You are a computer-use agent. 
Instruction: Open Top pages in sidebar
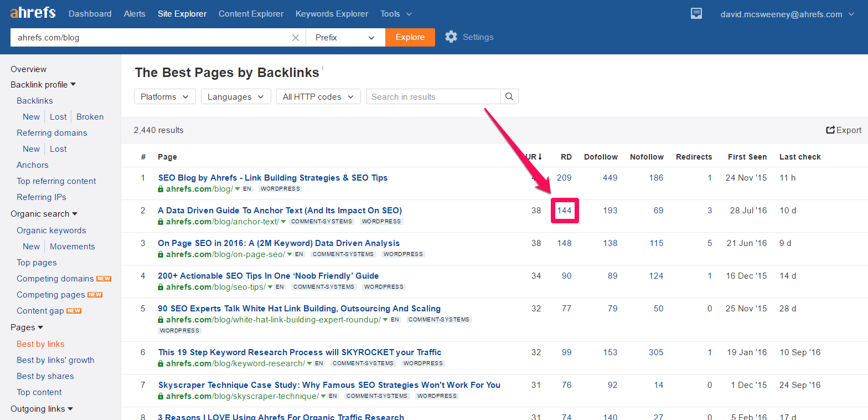click(x=37, y=263)
